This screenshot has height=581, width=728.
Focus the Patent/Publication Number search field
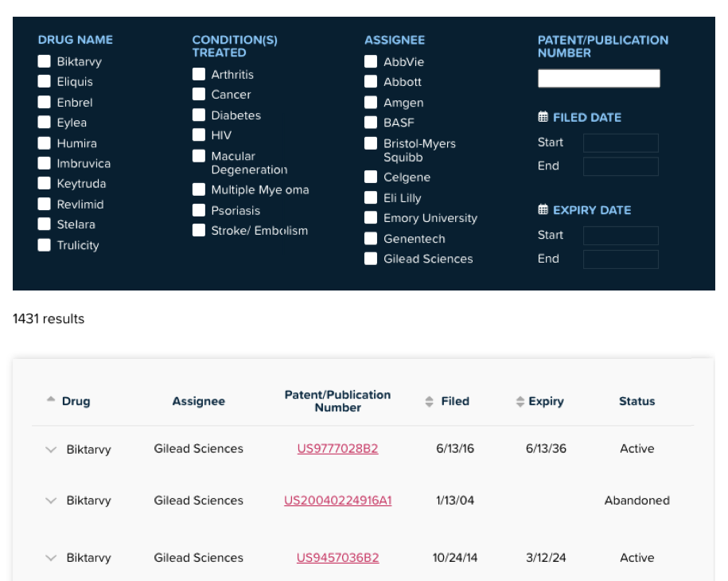[599, 78]
